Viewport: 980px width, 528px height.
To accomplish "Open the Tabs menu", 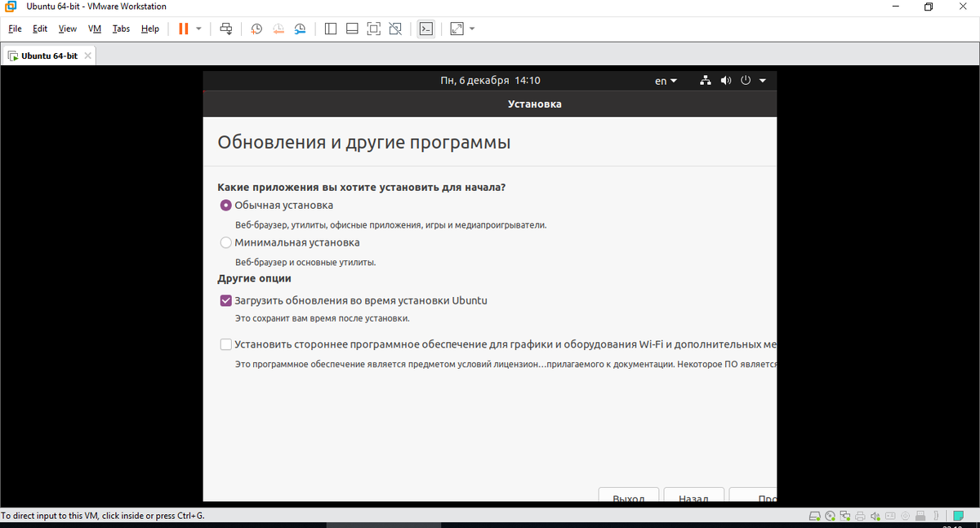I will pyautogui.click(x=121, y=29).
